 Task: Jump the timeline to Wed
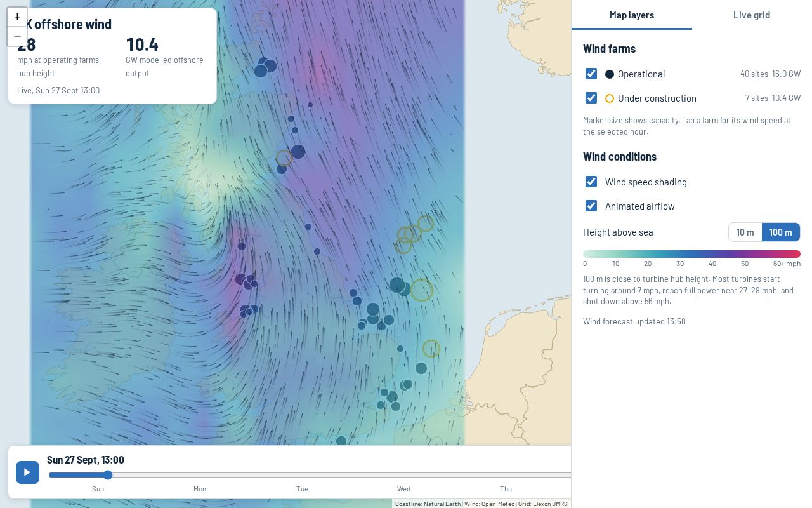pyautogui.click(x=403, y=489)
